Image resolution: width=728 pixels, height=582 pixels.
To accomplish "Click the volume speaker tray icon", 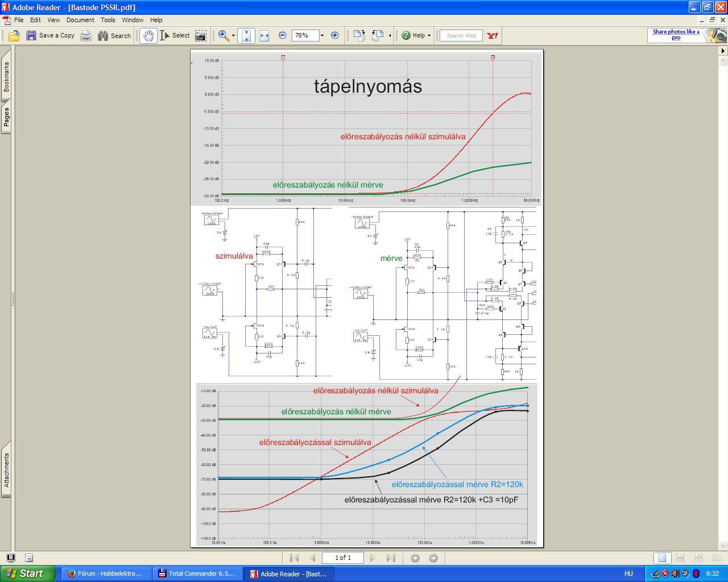I will pos(675,573).
